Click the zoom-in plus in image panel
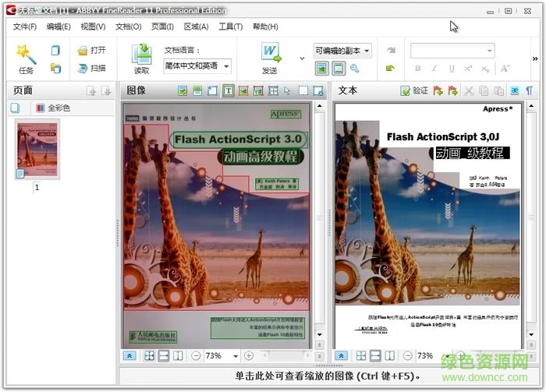The width and height of the screenshot is (546, 392). 249,355
